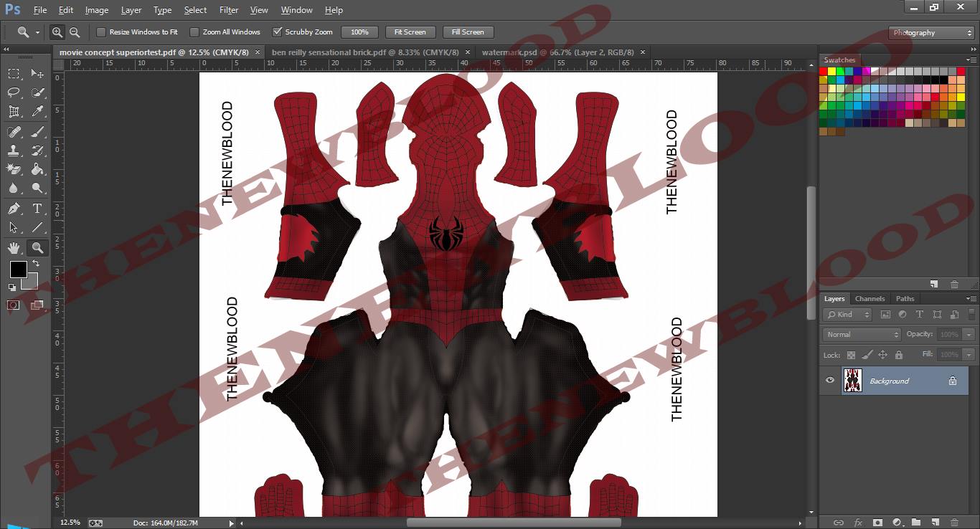
Task: Switch to the Channels tab
Action: pos(870,299)
